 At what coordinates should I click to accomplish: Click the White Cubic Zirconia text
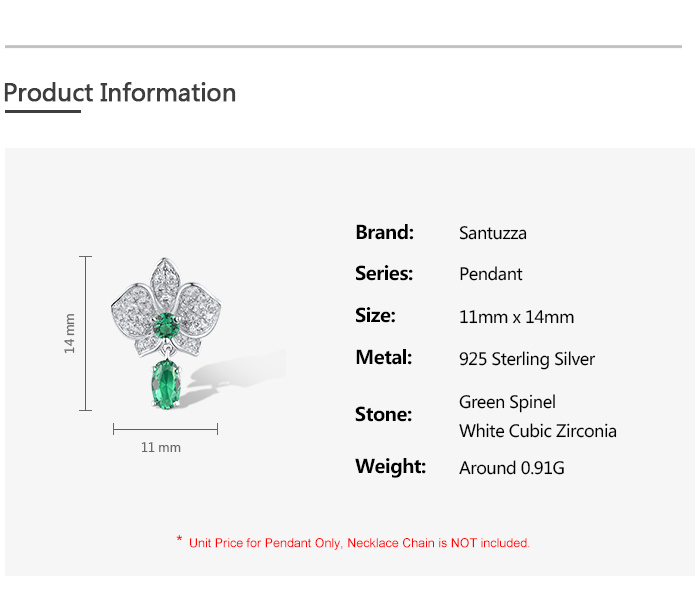pyautogui.click(x=537, y=431)
